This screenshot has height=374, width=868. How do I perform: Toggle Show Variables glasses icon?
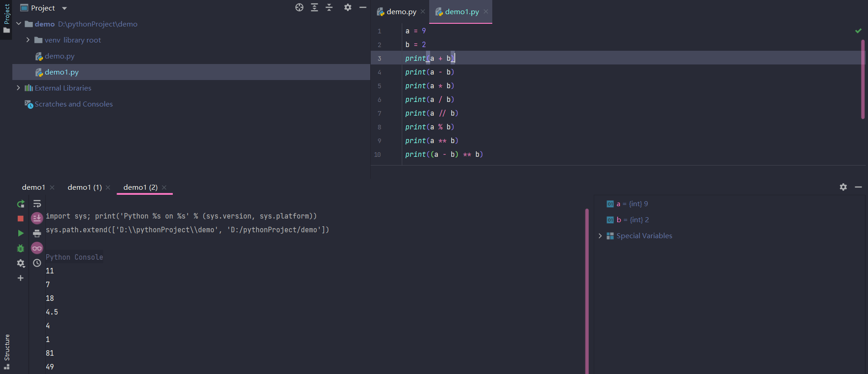(37, 248)
